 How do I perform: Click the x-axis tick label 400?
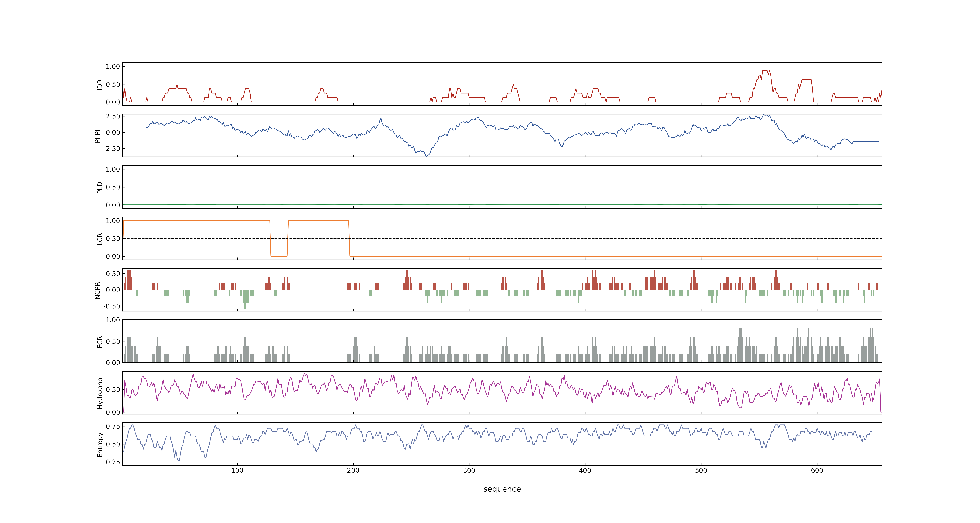tap(585, 470)
